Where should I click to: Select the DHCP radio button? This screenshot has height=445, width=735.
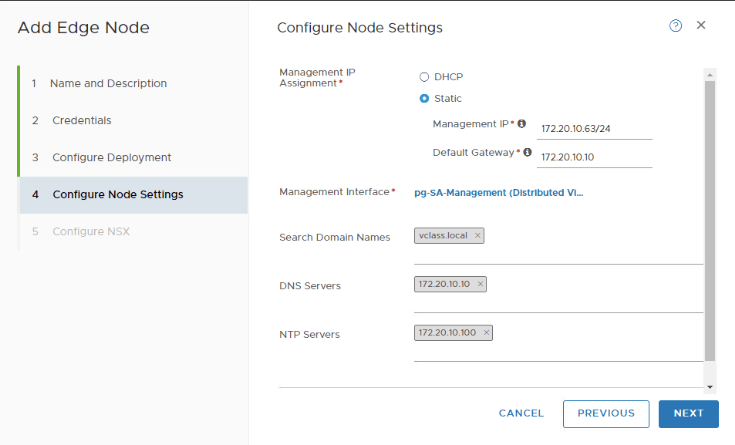(424, 77)
